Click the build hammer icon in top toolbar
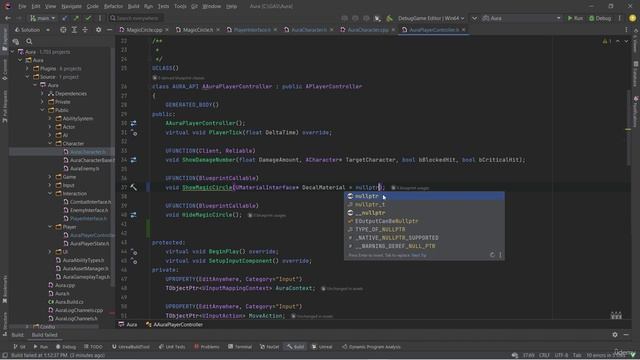This screenshot has width=640, height=360. pos(389,18)
